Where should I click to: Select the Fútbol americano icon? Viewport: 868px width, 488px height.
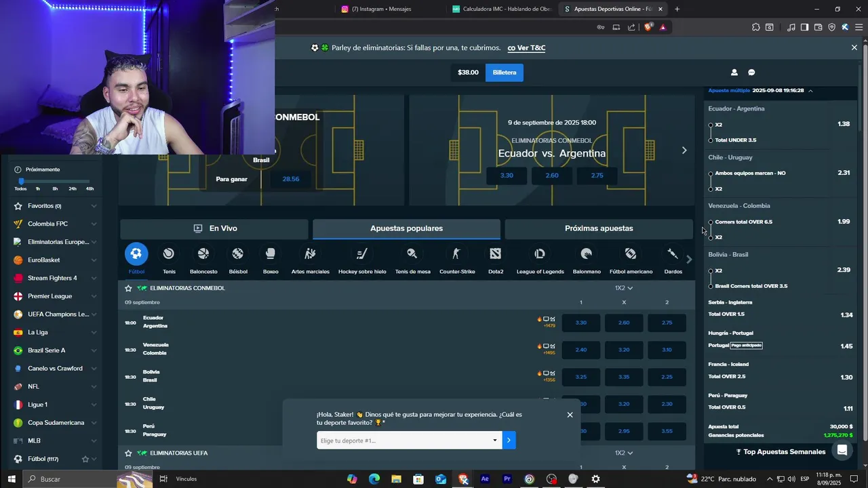(631, 254)
